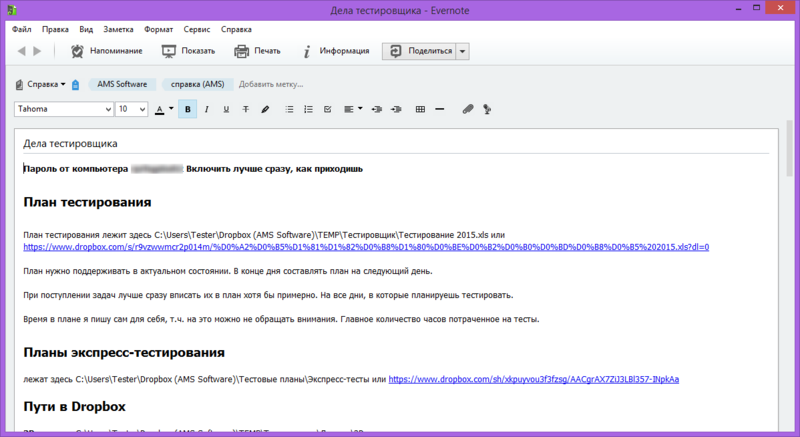Attach a file with the paperclip

[468, 109]
